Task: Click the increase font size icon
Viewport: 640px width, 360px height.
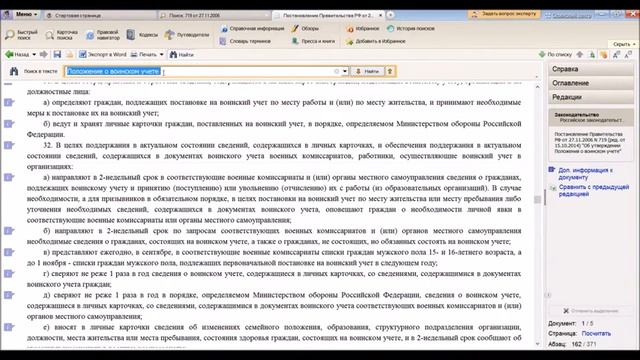Action: [x=616, y=54]
